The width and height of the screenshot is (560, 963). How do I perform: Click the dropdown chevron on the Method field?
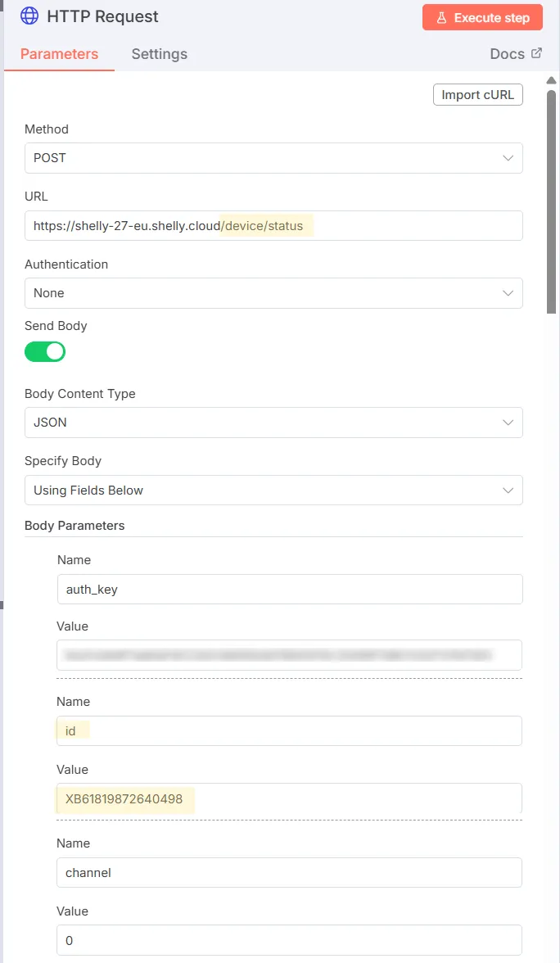(508, 158)
